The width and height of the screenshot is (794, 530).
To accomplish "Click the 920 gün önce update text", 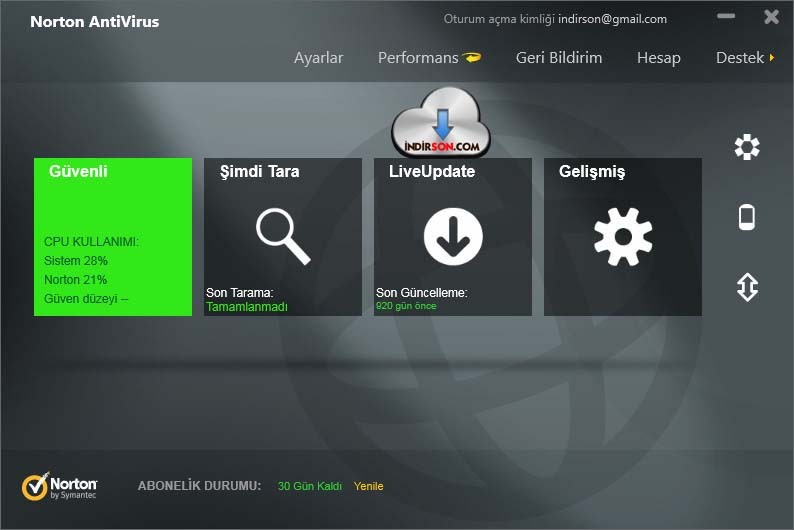I will pyautogui.click(x=406, y=306).
